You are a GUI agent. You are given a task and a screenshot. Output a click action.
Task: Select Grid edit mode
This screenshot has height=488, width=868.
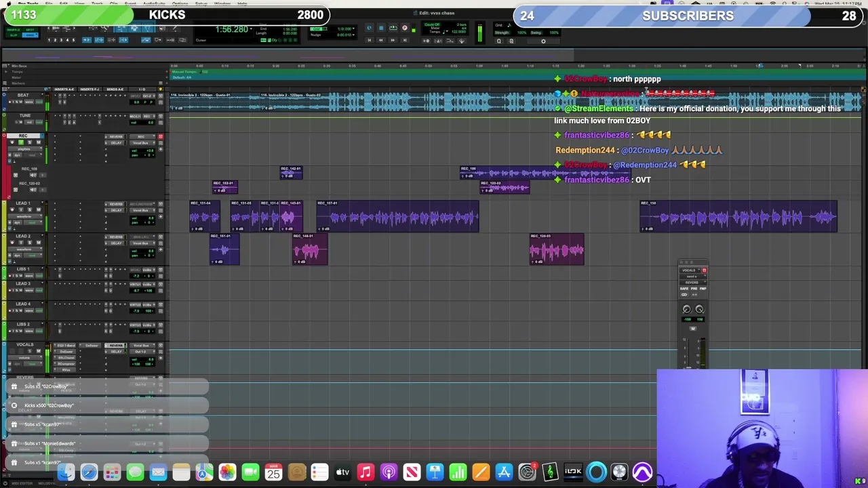[30, 35]
